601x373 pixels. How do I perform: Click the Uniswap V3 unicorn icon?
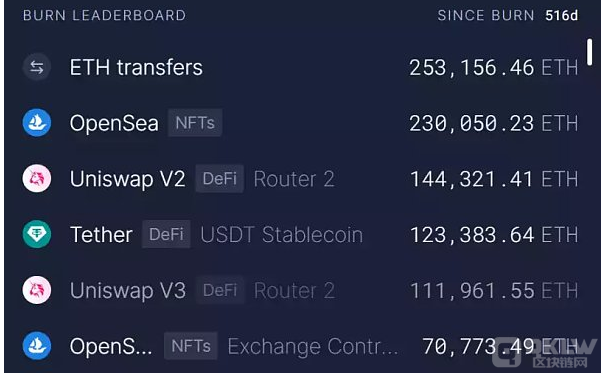pos(37,290)
